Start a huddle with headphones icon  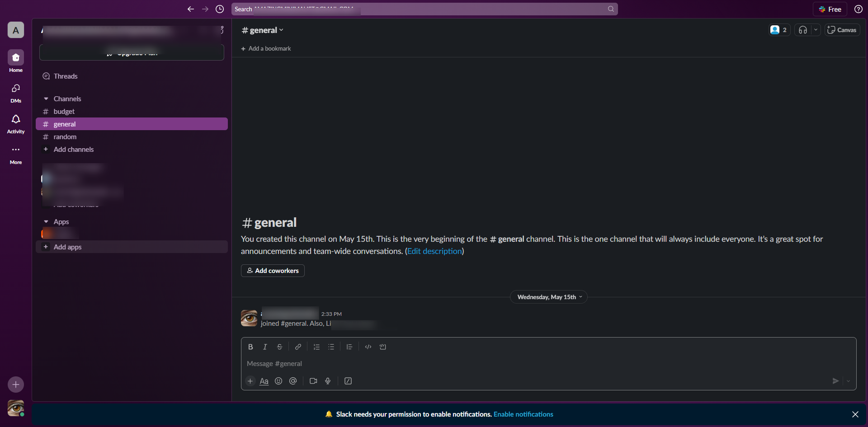[803, 30]
